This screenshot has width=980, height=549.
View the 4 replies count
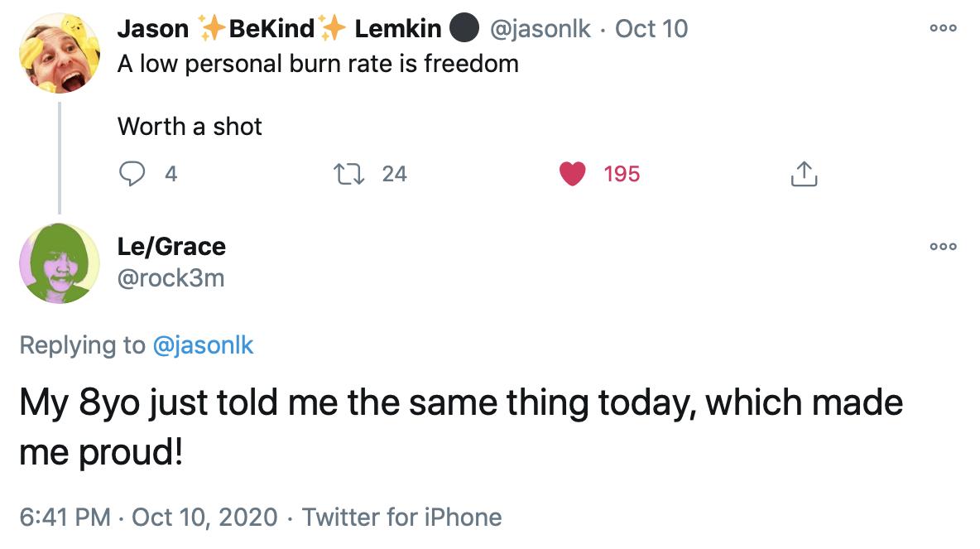(171, 174)
